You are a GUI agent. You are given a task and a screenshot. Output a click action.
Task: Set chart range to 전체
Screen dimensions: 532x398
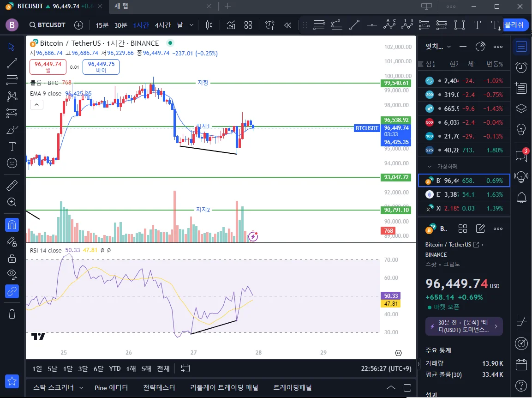(163, 368)
